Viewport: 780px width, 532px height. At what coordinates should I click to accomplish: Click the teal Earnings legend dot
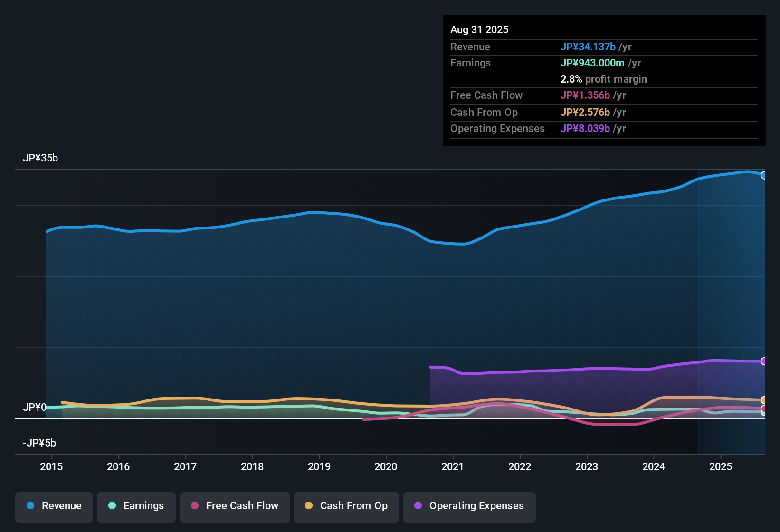tap(113, 506)
